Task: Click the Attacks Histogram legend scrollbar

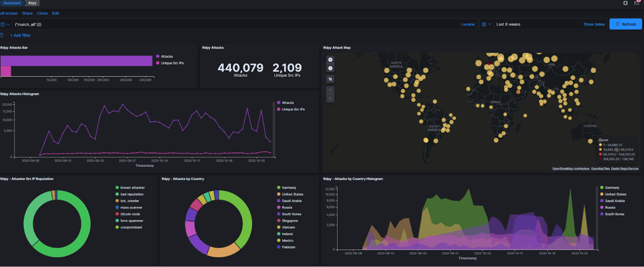Action: 274,128
